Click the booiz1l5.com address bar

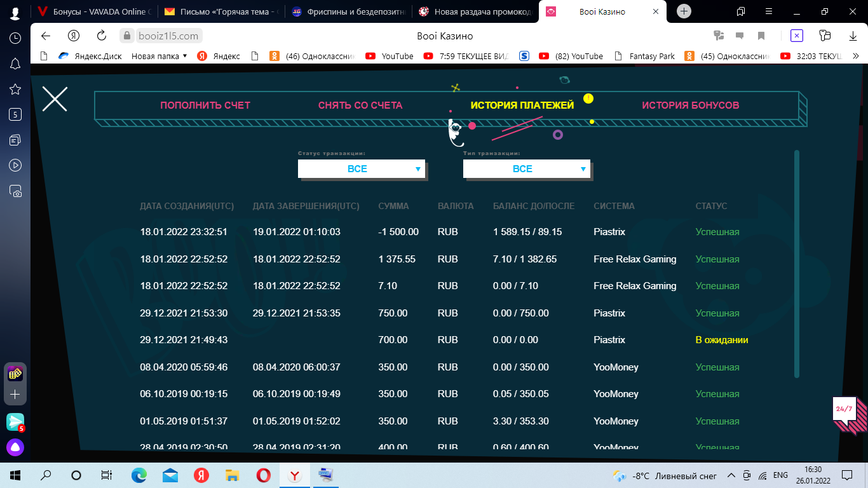(x=168, y=36)
